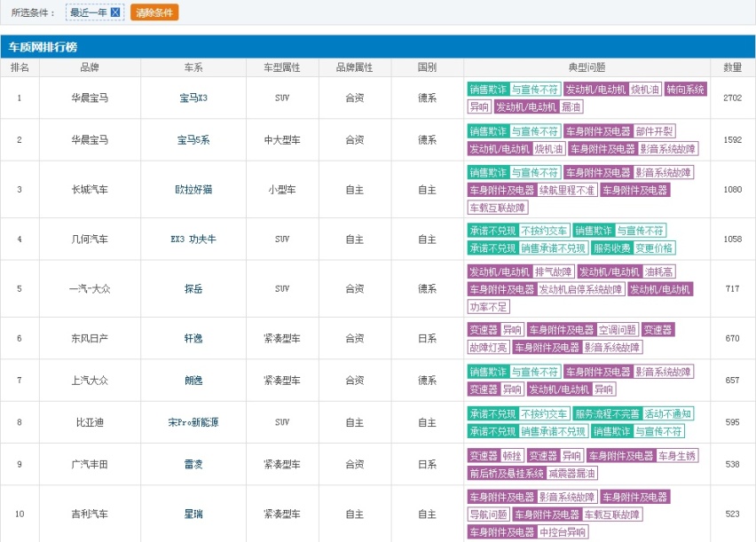
Task: Click the 减震器漏油 issue tag
Action: point(571,473)
